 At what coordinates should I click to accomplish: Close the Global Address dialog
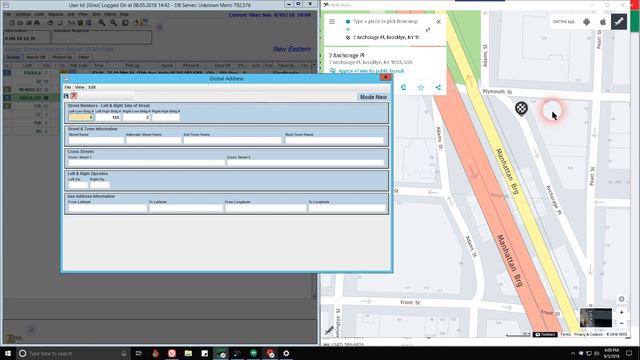pos(385,78)
